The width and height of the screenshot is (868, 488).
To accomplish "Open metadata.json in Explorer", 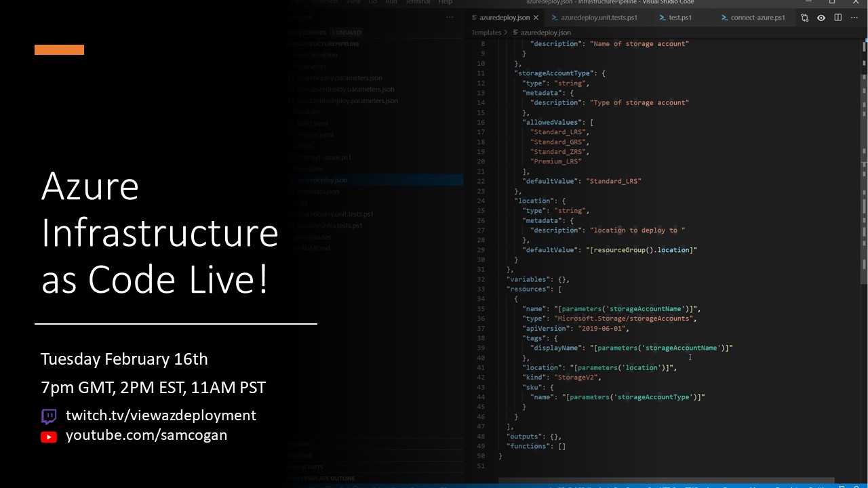I will click(317, 192).
